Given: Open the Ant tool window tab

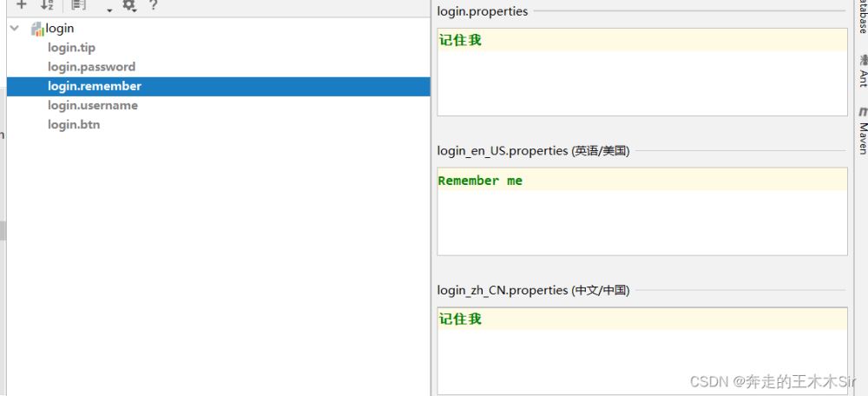Looking at the screenshot, I should 863,79.
